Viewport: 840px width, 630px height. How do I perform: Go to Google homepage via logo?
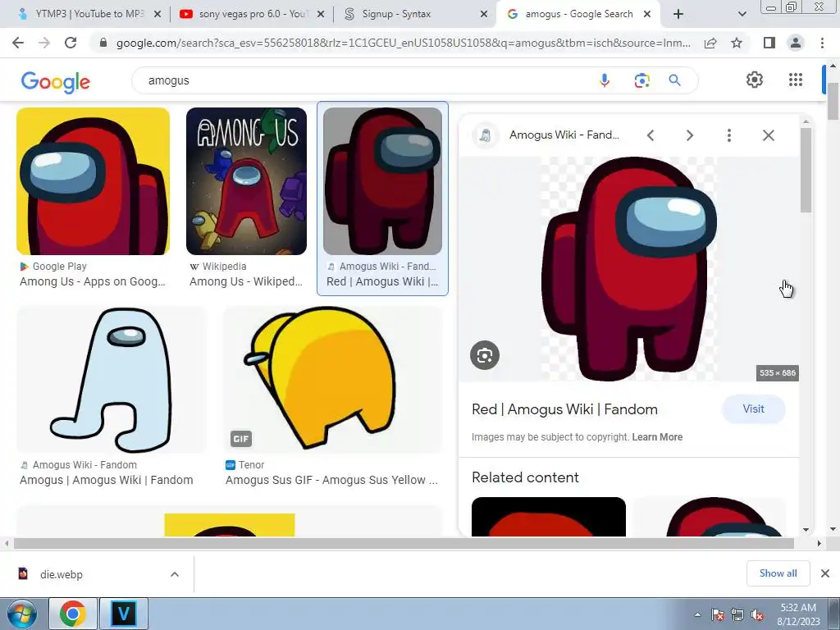[x=56, y=82]
